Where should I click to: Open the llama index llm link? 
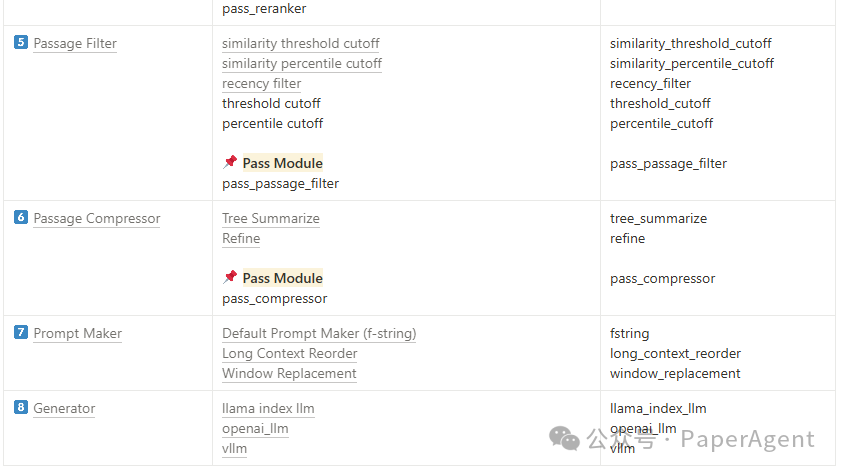[x=268, y=409]
